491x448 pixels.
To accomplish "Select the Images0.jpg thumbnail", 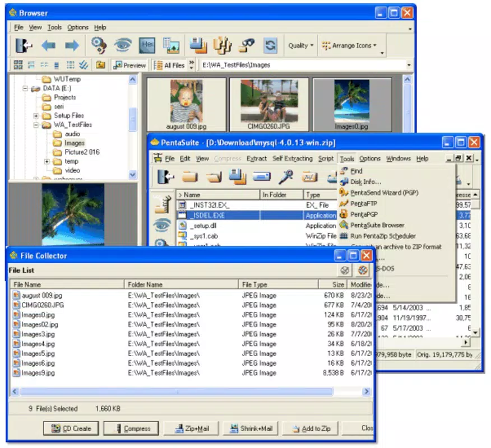I will 352,105.
